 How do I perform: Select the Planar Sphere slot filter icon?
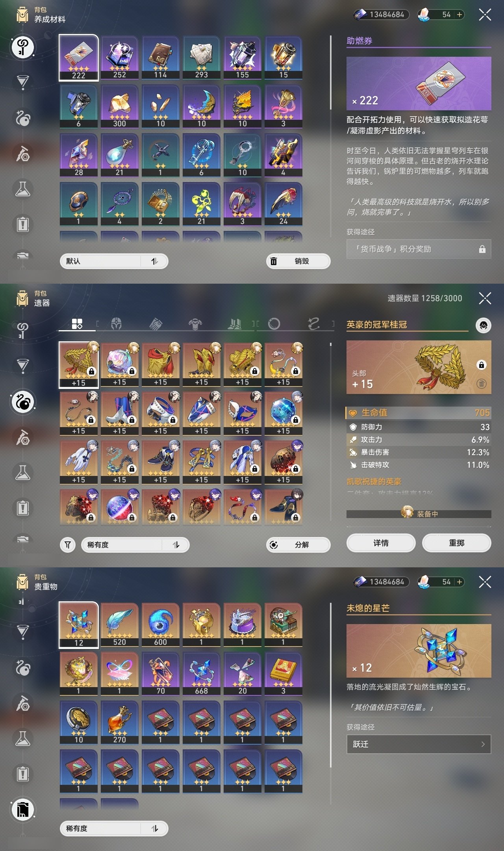[x=274, y=324]
